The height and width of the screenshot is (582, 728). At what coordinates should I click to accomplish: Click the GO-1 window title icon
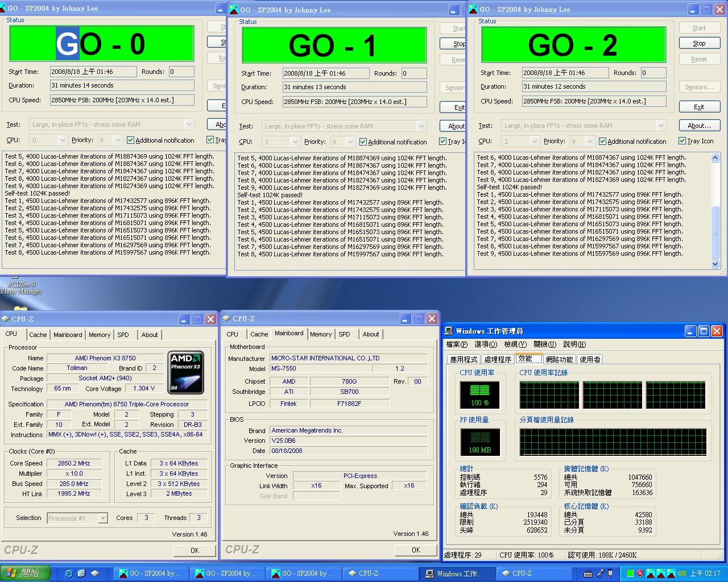click(x=233, y=10)
